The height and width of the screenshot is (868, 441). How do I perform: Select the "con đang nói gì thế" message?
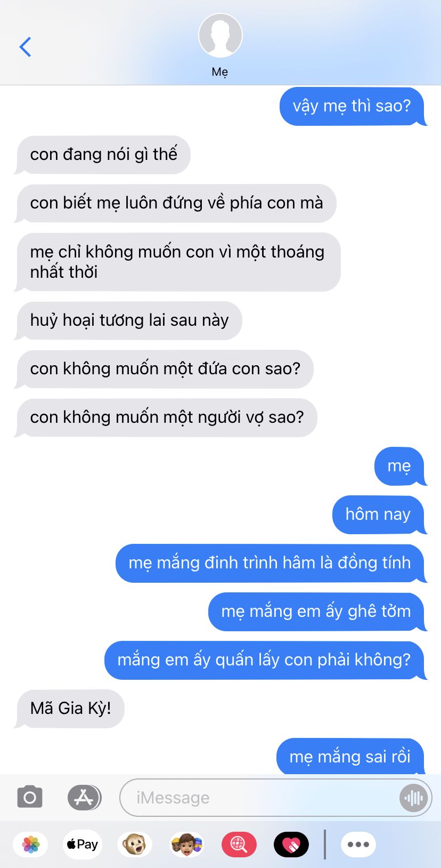click(103, 155)
